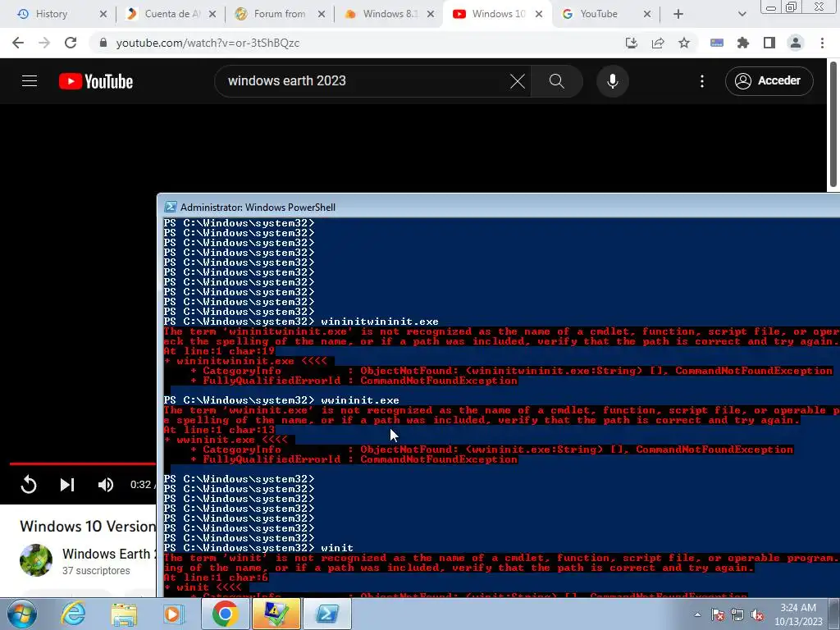Select the active Windows 10 YouTube tab
This screenshot has height=630, width=840.
coord(498,14)
